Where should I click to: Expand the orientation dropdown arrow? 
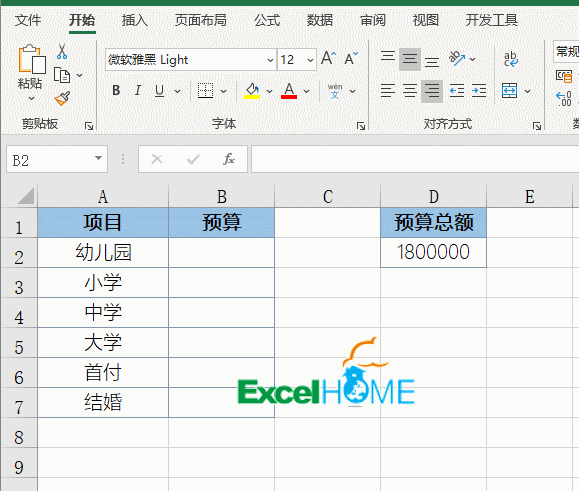(x=472, y=59)
